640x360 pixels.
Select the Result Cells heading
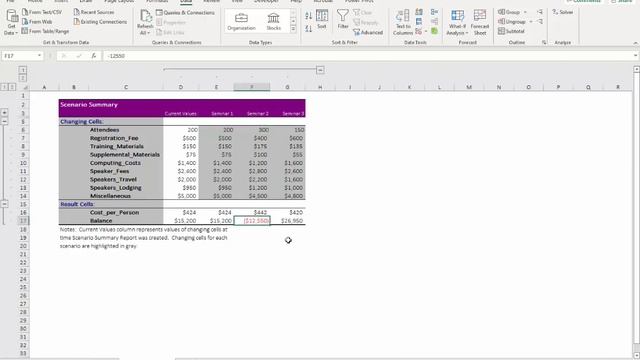click(77, 204)
